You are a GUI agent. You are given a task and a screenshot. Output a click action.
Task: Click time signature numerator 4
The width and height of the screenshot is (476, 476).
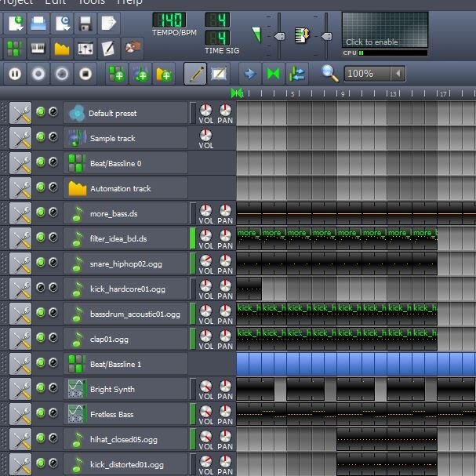point(218,20)
